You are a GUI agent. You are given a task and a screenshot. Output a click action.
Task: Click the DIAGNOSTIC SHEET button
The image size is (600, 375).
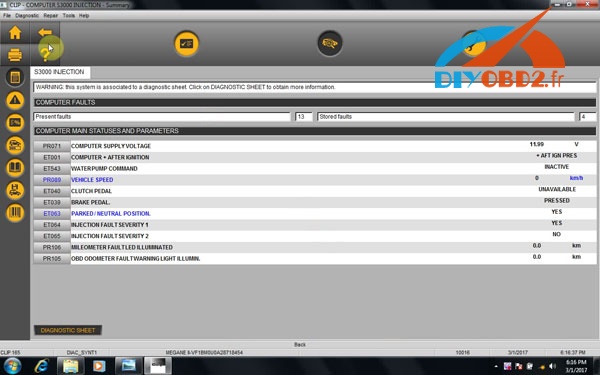click(x=68, y=330)
